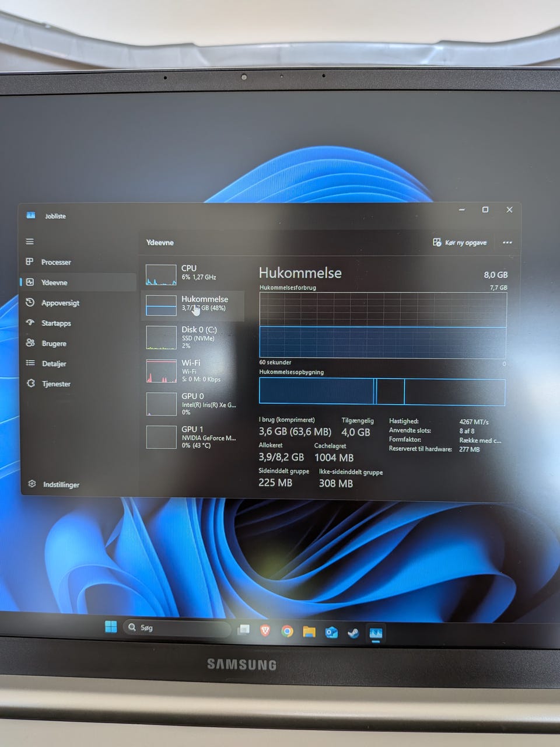Open Indstillinger gear at sidebar bottom
This screenshot has width=560, height=747.
tap(32, 484)
